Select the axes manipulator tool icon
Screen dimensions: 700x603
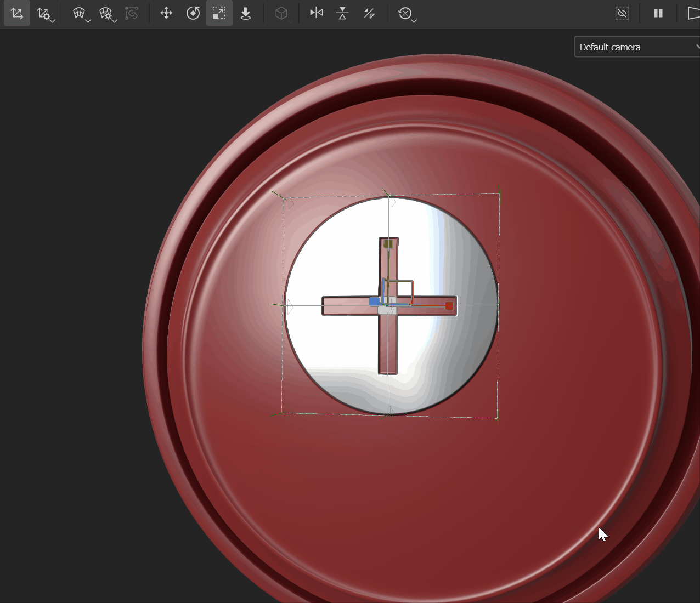pos(17,13)
